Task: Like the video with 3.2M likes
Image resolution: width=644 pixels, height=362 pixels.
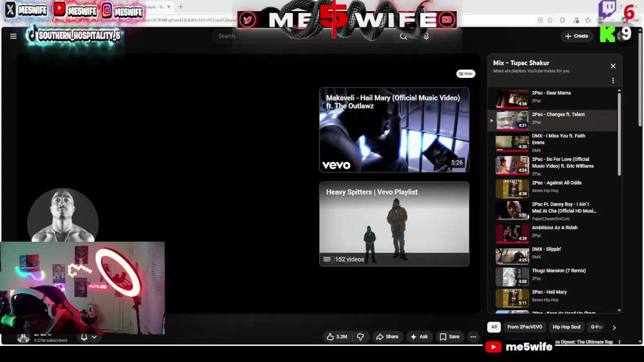Action: point(337,337)
